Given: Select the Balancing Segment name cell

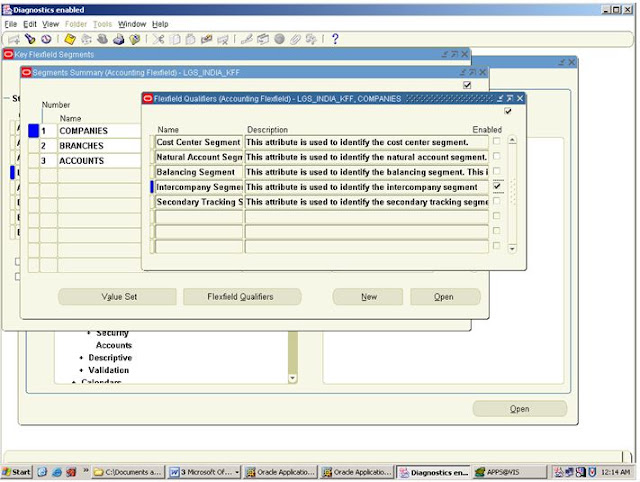Looking at the screenshot, I should click(x=199, y=172).
